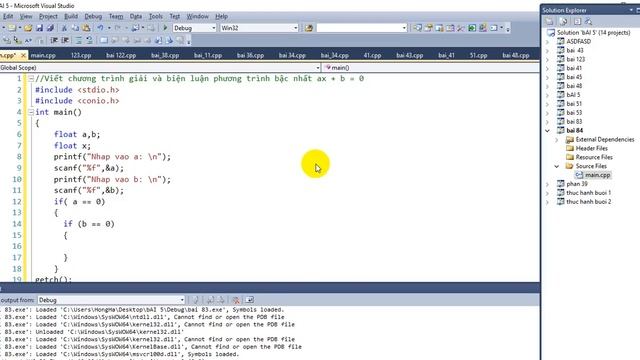Toggle a bookmark with the bookmark flag icon

(104, 40)
